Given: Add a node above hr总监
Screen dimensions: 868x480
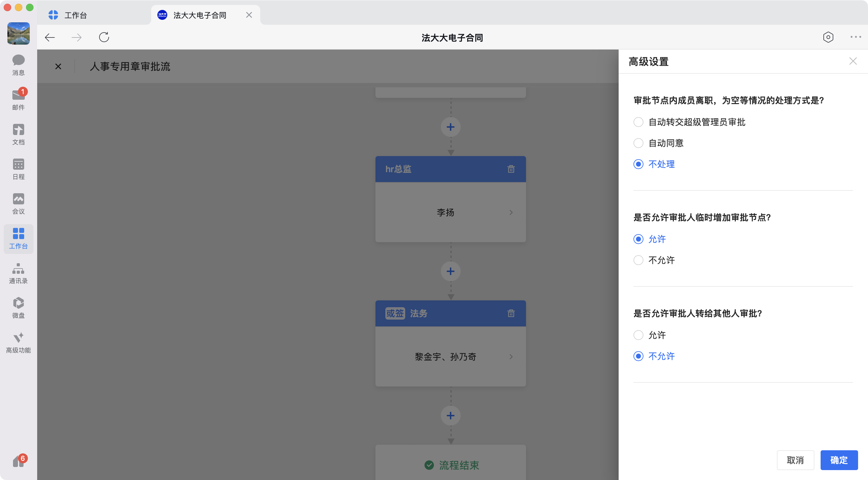Looking at the screenshot, I should 450,127.
